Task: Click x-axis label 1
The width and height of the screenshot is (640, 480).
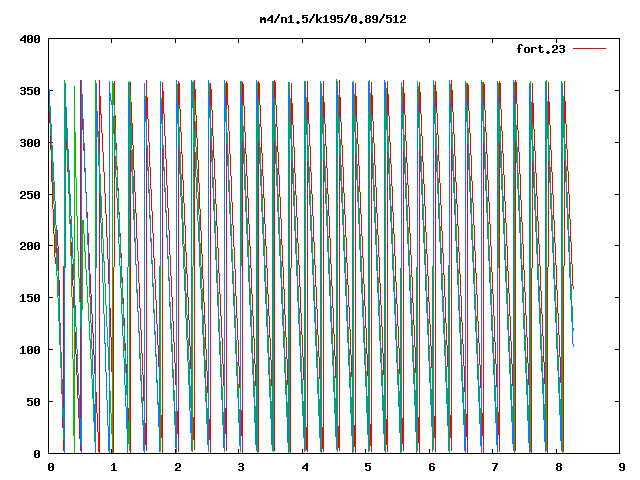Action: coord(114,467)
